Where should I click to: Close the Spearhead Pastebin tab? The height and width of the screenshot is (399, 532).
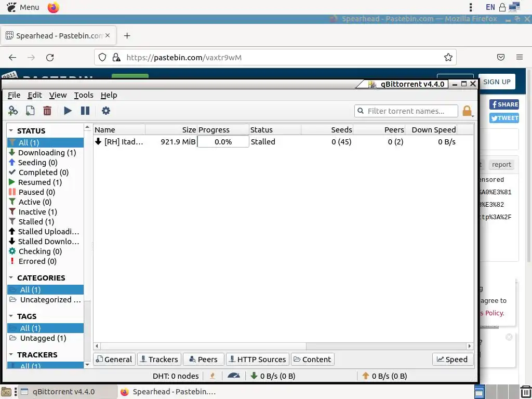pyautogui.click(x=108, y=35)
